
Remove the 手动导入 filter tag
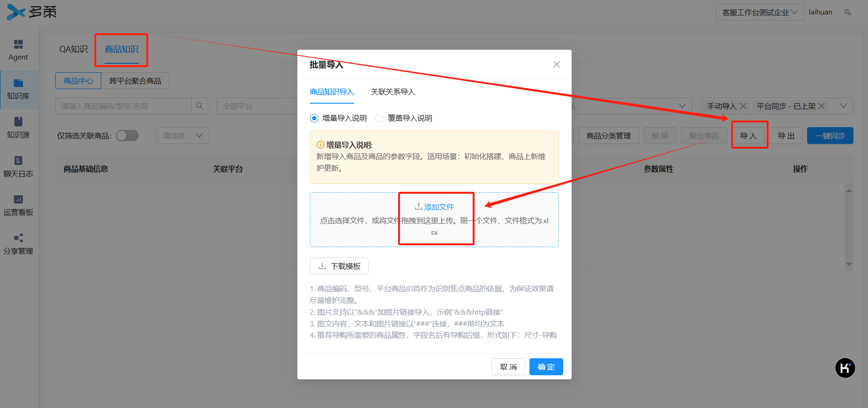(743, 106)
